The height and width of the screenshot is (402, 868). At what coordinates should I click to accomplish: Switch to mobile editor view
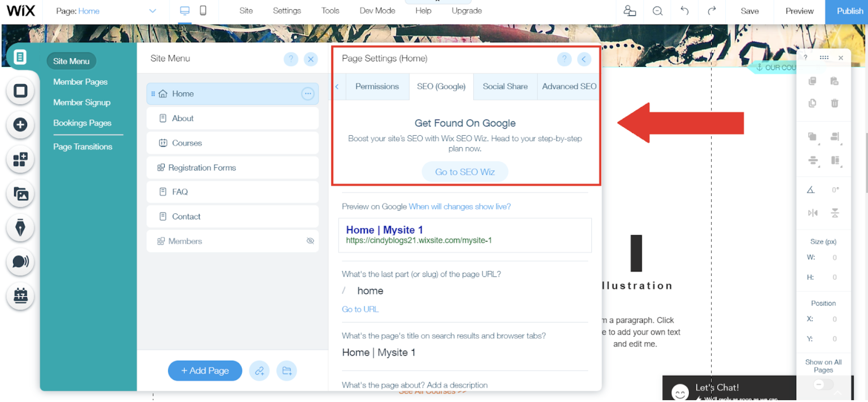[203, 11]
